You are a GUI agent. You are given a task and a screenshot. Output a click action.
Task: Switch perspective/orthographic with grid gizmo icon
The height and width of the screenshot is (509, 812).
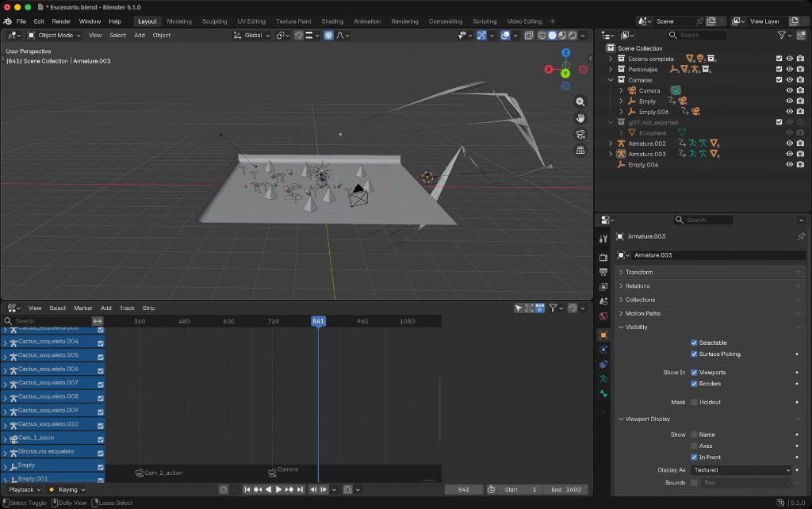pyautogui.click(x=580, y=150)
